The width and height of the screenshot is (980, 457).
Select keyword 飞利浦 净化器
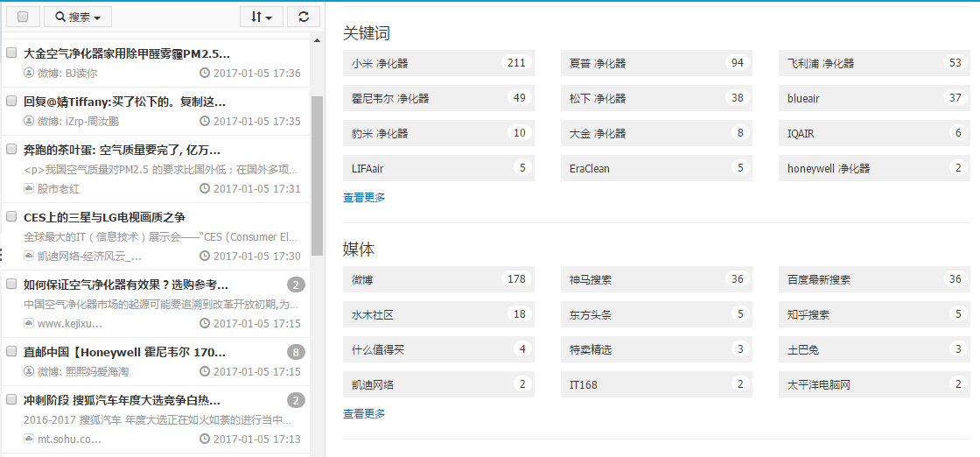pyautogui.click(x=874, y=63)
